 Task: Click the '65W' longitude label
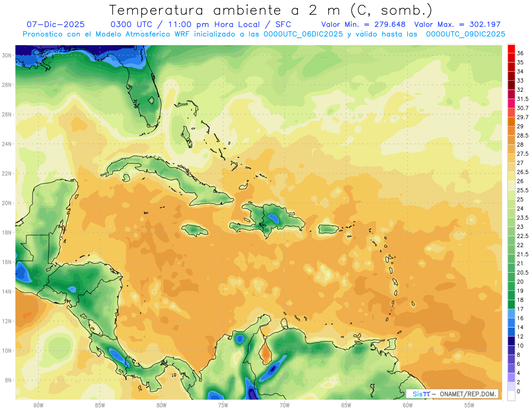pos(346,405)
